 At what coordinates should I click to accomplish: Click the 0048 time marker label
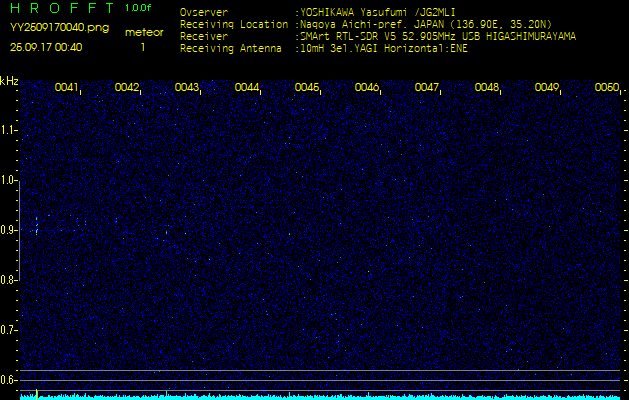pos(487,88)
